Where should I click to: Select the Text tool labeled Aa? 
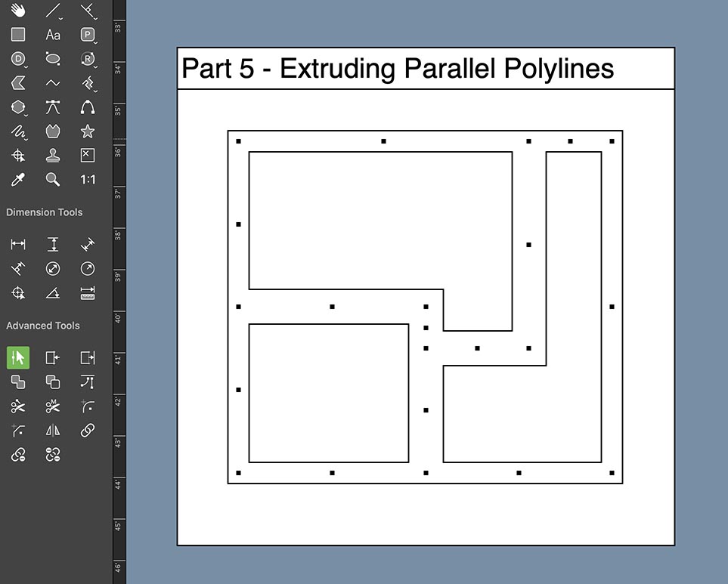tap(52, 35)
